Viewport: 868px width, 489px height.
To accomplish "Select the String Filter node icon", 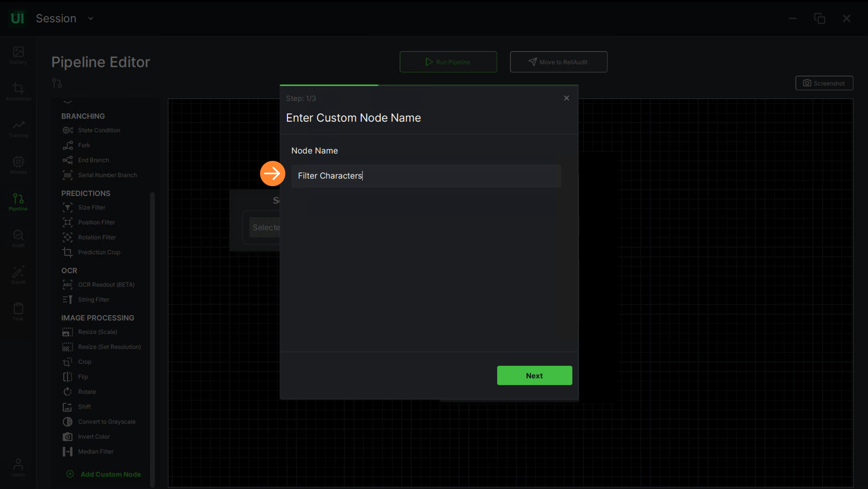I will 67,299.
